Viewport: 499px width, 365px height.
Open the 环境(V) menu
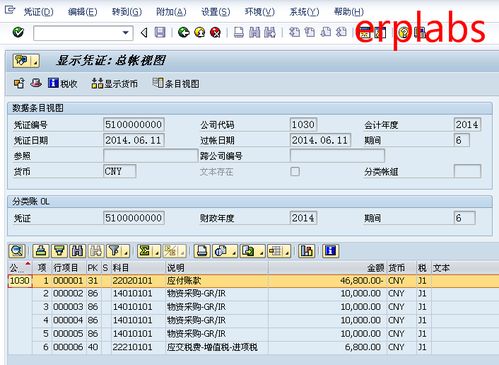(x=260, y=12)
